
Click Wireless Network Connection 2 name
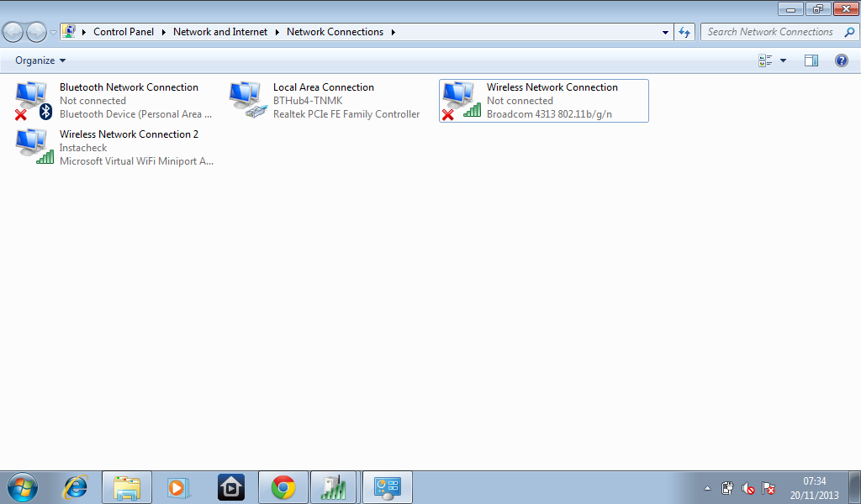[129, 134]
